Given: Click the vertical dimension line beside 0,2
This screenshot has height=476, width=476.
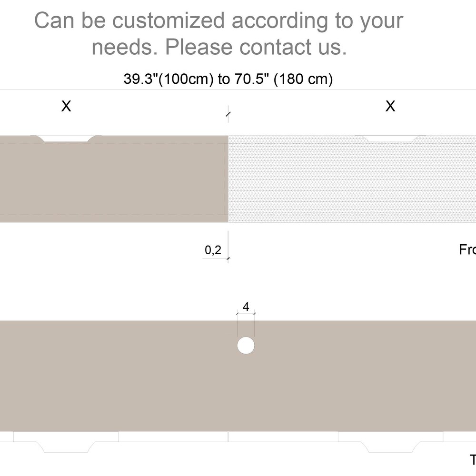Looking at the screenshot, I should (228, 245).
